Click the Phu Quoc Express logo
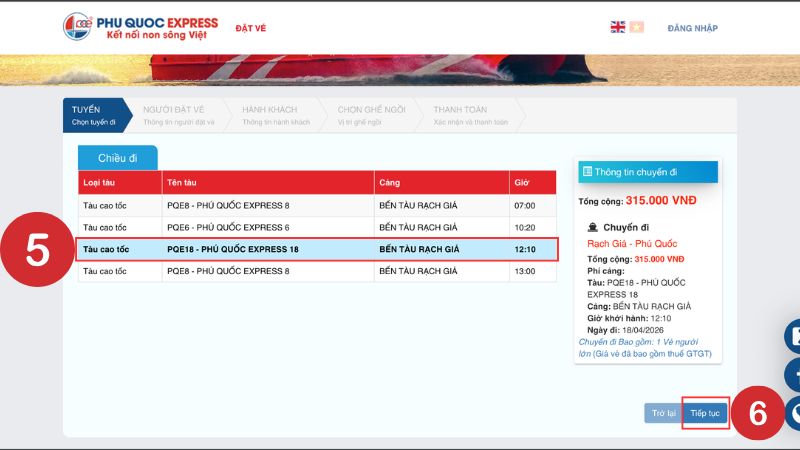 pyautogui.click(x=140, y=27)
